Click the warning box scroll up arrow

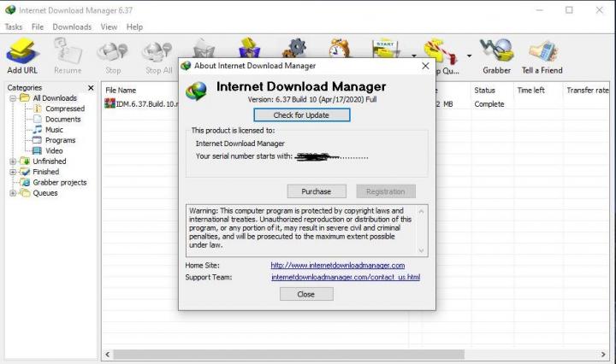421,211
